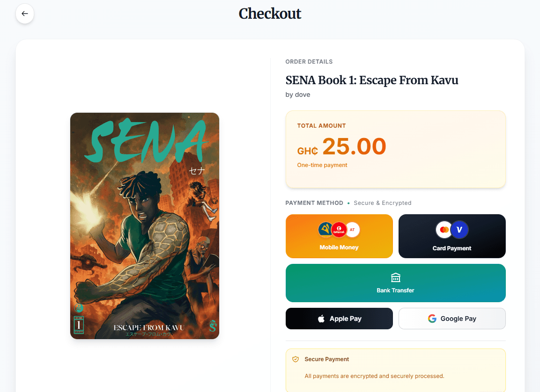Click the Secure Payment shield icon
Image resolution: width=540 pixels, height=392 pixels.
(x=296, y=359)
